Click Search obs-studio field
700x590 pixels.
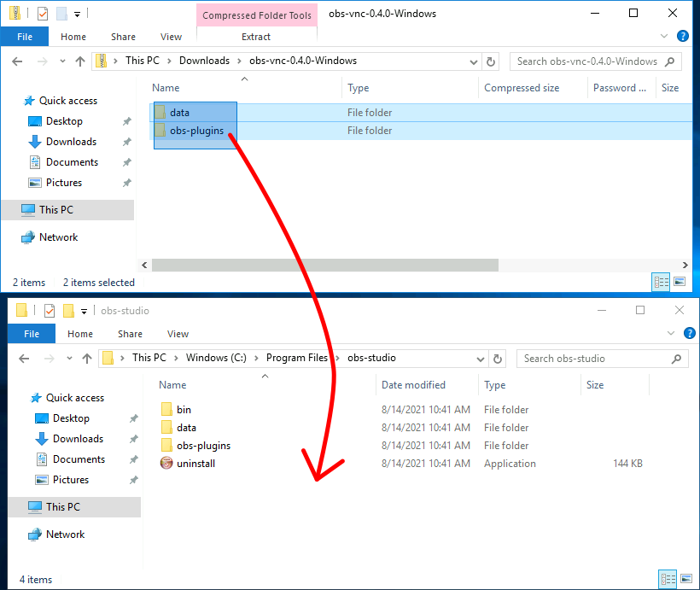tap(602, 359)
